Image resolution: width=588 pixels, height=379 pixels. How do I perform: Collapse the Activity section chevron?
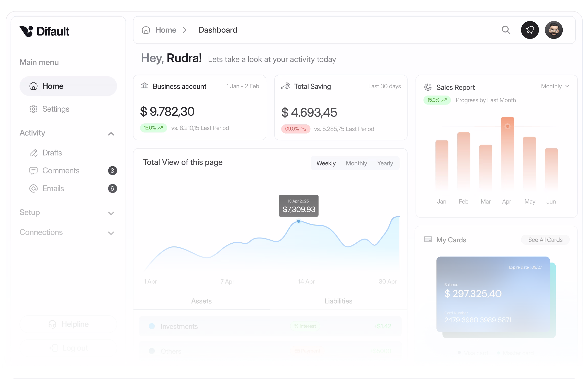[111, 134]
